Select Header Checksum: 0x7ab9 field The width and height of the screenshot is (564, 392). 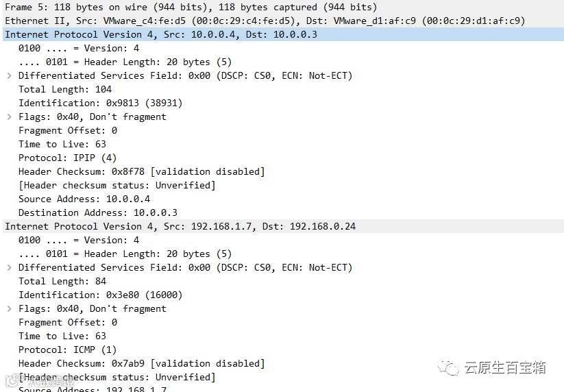click(x=142, y=364)
